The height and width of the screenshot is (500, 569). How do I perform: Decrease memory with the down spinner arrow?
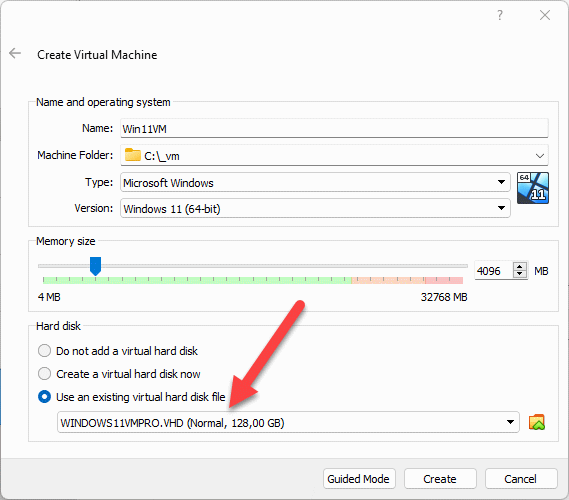520,274
